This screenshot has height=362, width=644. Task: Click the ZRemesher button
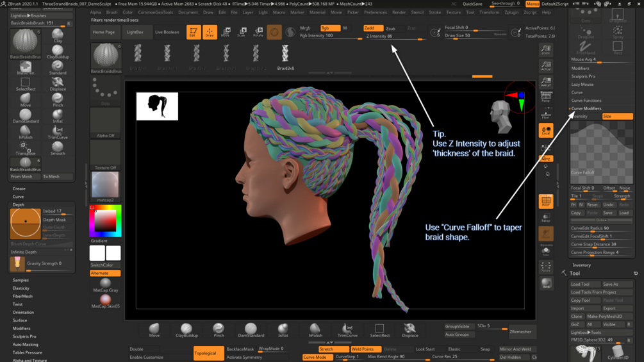[520, 332]
